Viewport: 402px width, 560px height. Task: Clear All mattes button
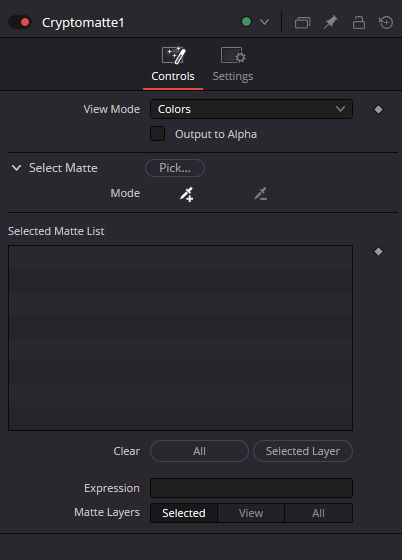[199, 451]
